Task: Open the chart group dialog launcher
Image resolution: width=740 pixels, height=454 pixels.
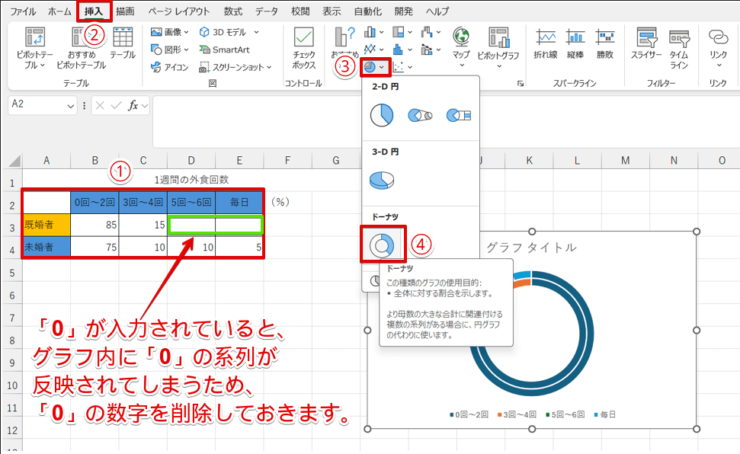Action: tap(520, 84)
